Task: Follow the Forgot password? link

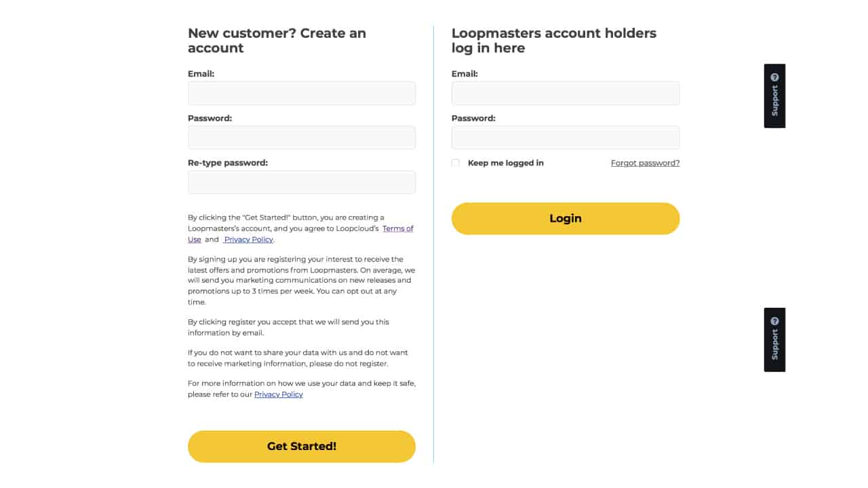Action: [x=645, y=163]
